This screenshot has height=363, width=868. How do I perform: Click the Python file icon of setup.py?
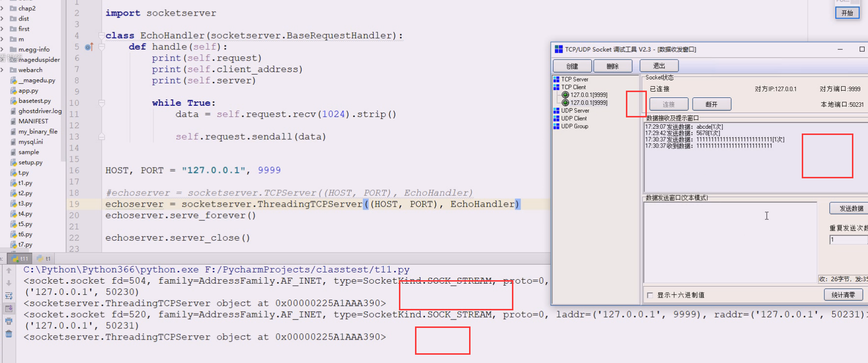pos(14,162)
